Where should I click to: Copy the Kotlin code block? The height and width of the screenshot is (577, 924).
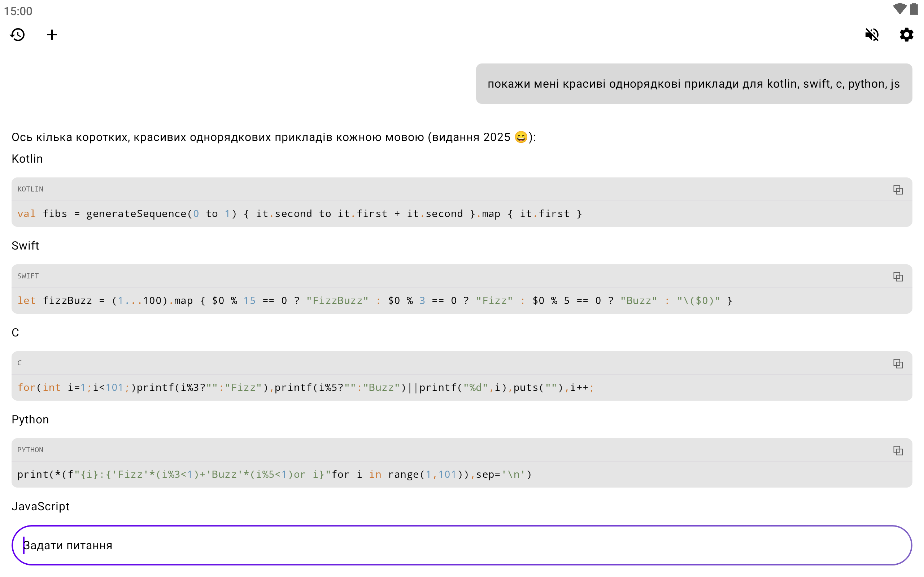coord(898,190)
